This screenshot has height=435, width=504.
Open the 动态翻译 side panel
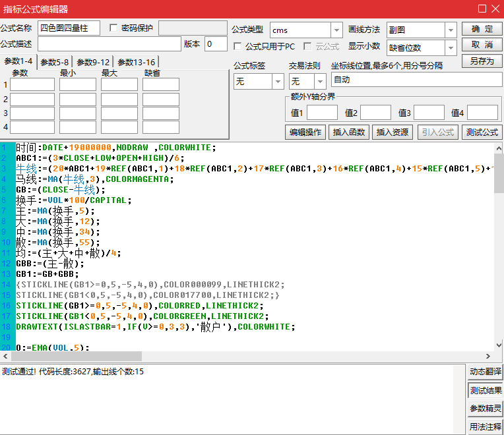(486, 372)
